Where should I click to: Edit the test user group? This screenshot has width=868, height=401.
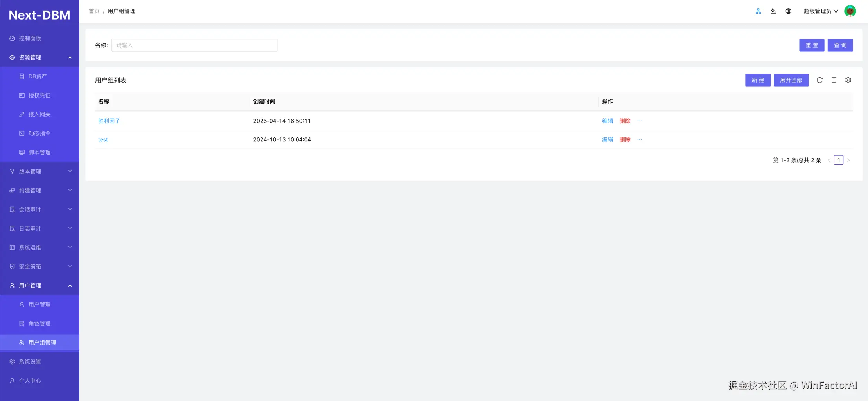tap(607, 139)
